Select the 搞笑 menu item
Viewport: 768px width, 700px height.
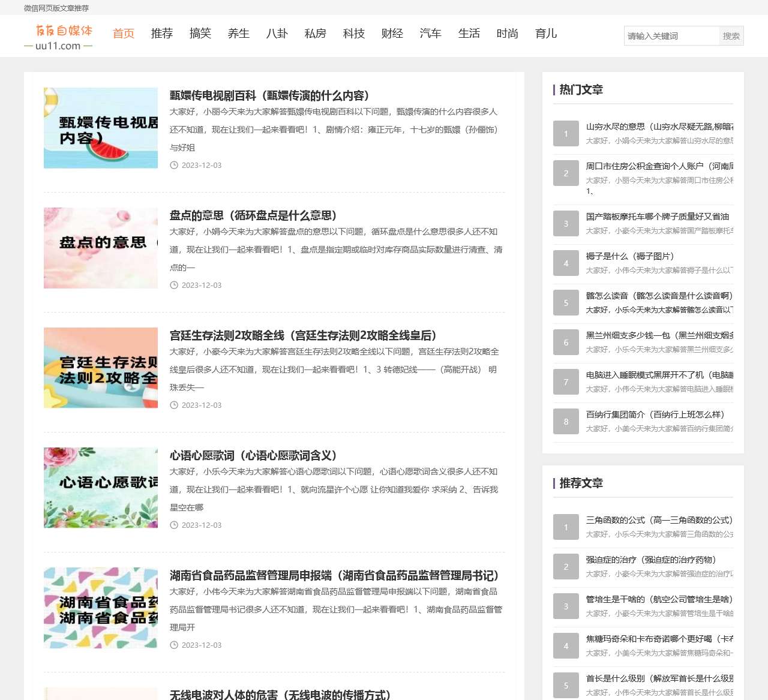[x=200, y=34]
